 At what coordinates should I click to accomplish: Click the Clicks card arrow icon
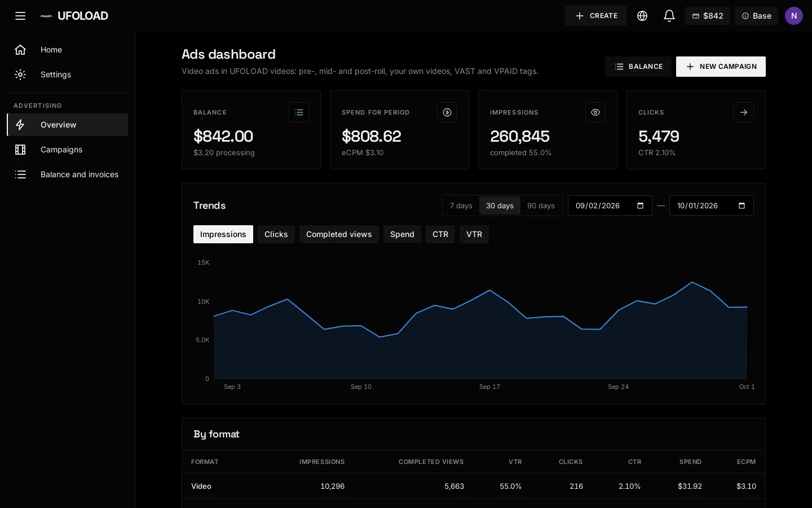pos(744,112)
